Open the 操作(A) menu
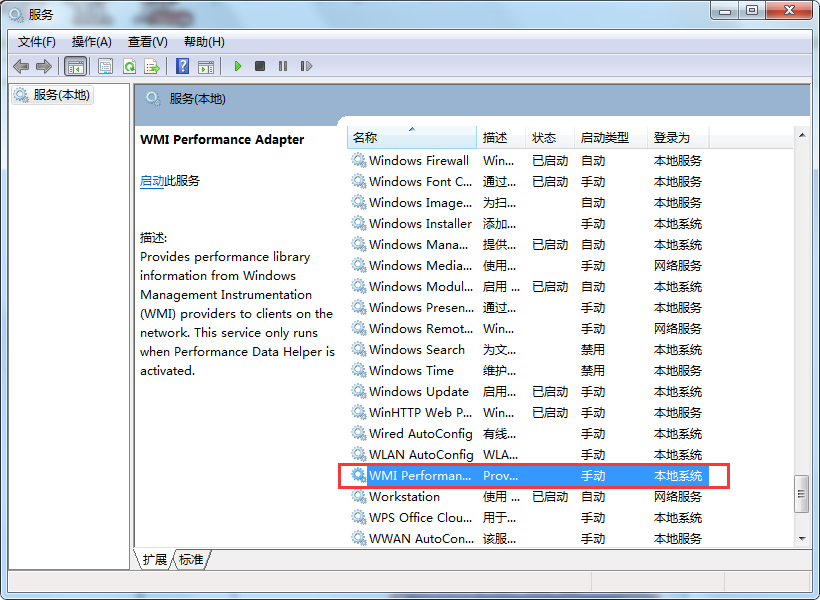820x600 pixels. pos(92,42)
